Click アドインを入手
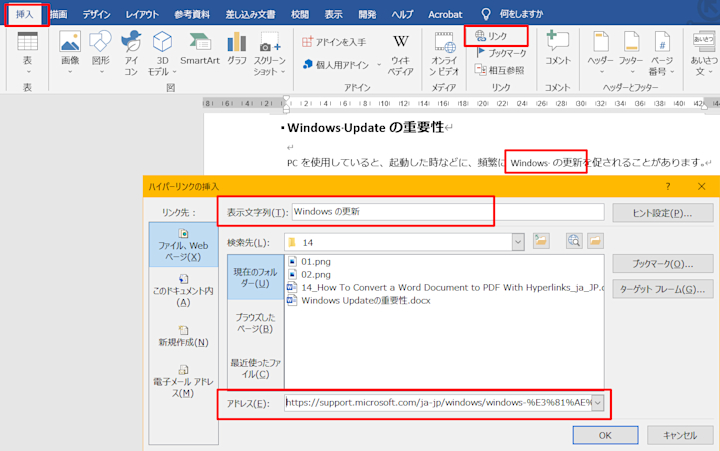 click(334, 42)
